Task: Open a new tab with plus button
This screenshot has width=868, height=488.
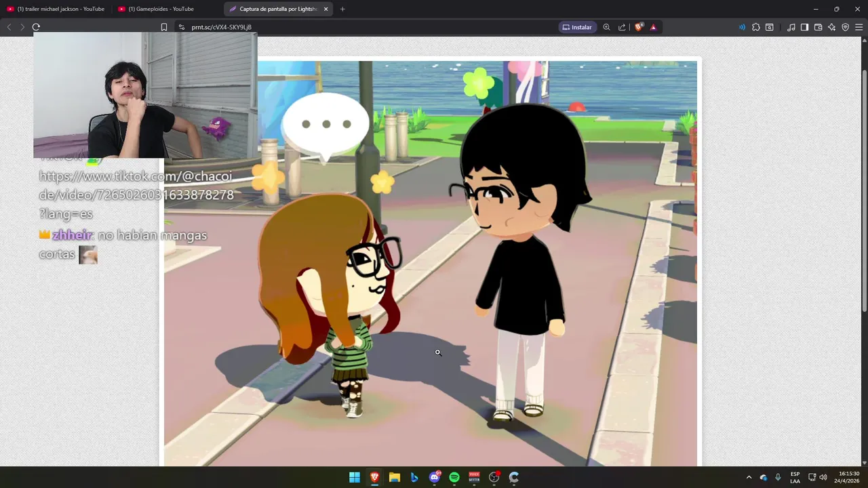Action: [x=342, y=9]
